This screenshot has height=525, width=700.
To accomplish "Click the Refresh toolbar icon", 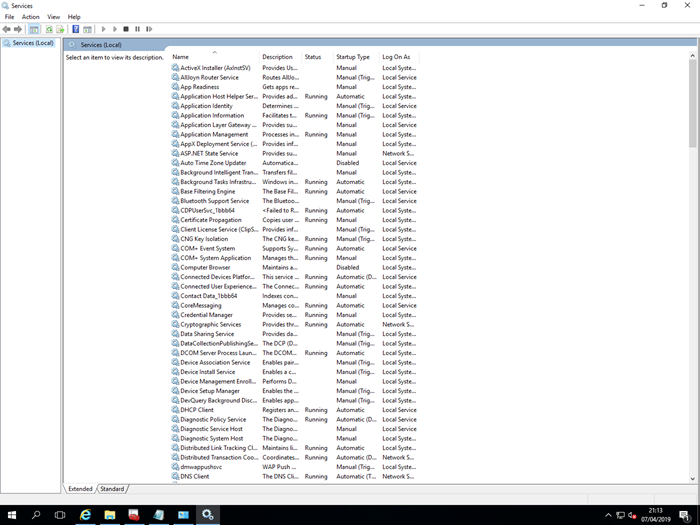I will [48, 29].
